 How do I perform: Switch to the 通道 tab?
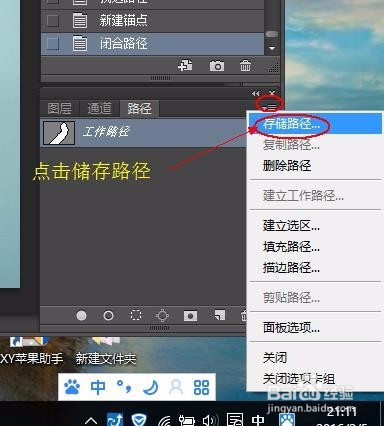coord(99,108)
